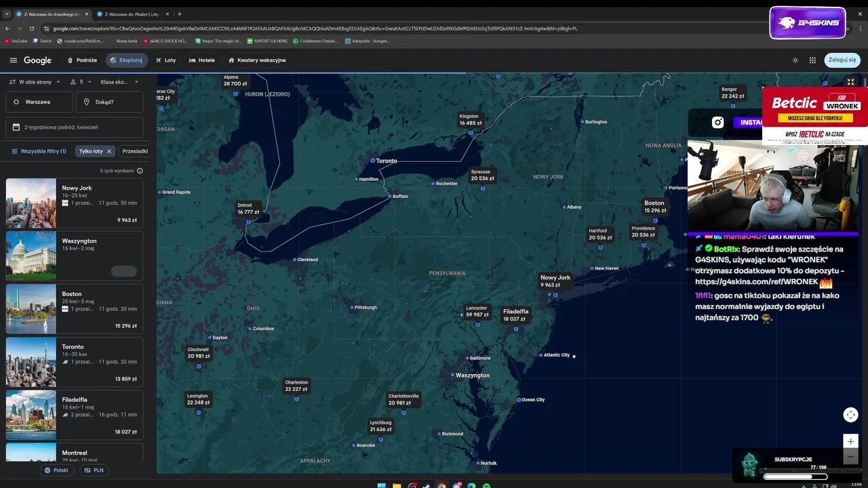868x488 pixels.
Task: Switch to the Warszawa do: Phuket browser tab
Action: point(132,14)
